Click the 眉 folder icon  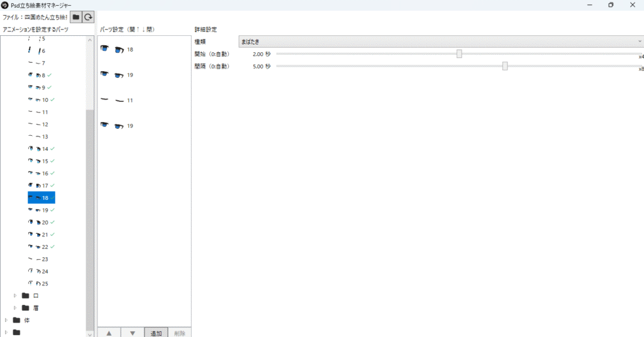(x=26, y=307)
